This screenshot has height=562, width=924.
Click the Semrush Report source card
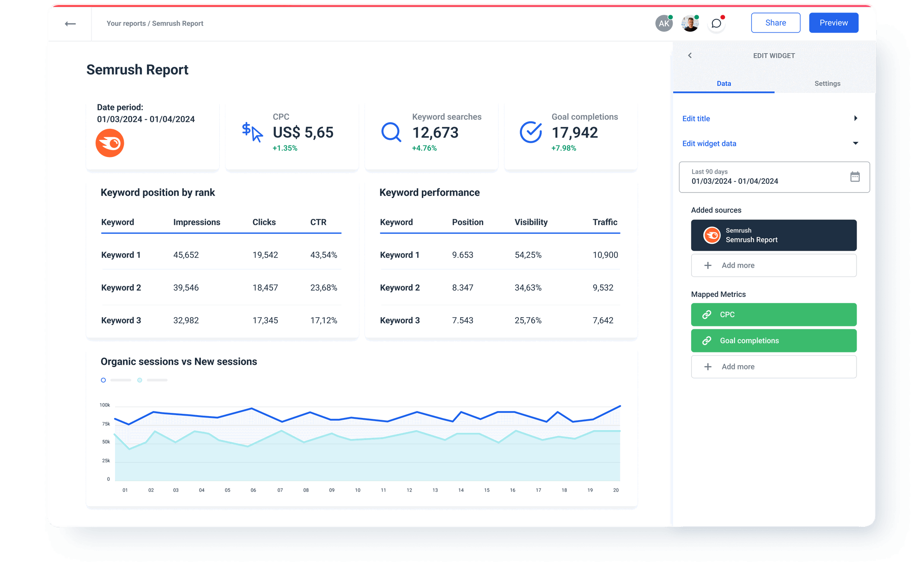click(773, 235)
